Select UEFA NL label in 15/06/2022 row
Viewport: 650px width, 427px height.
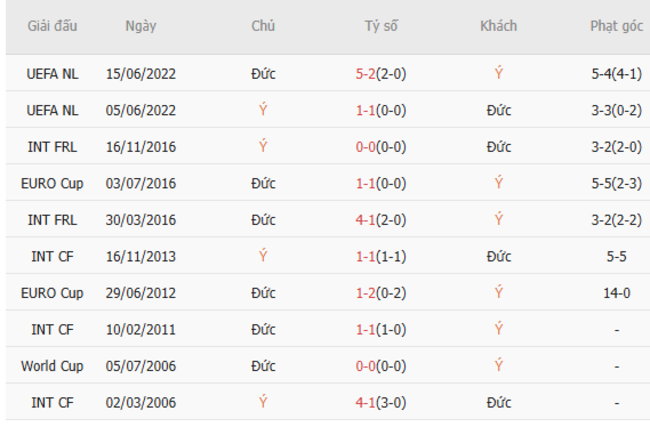[52, 73]
